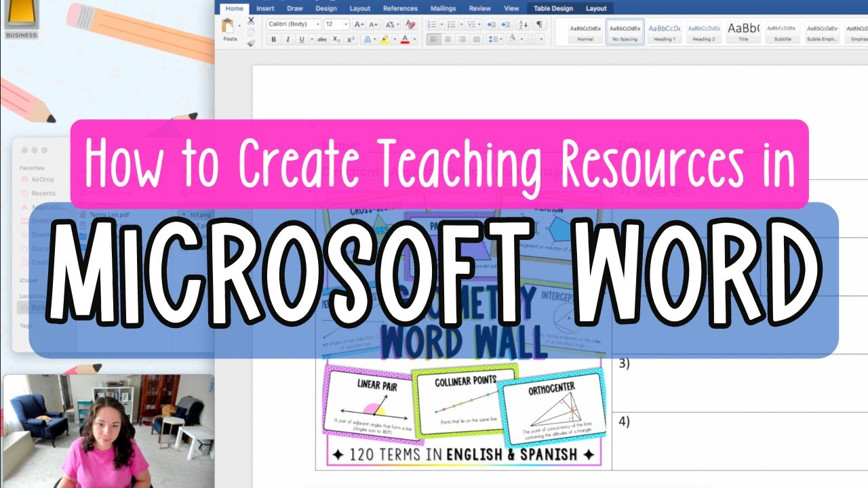Open the font color dropdown arrow
Image resolution: width=868 pixels, height=488 pixels.
click(x=414, y=39)
